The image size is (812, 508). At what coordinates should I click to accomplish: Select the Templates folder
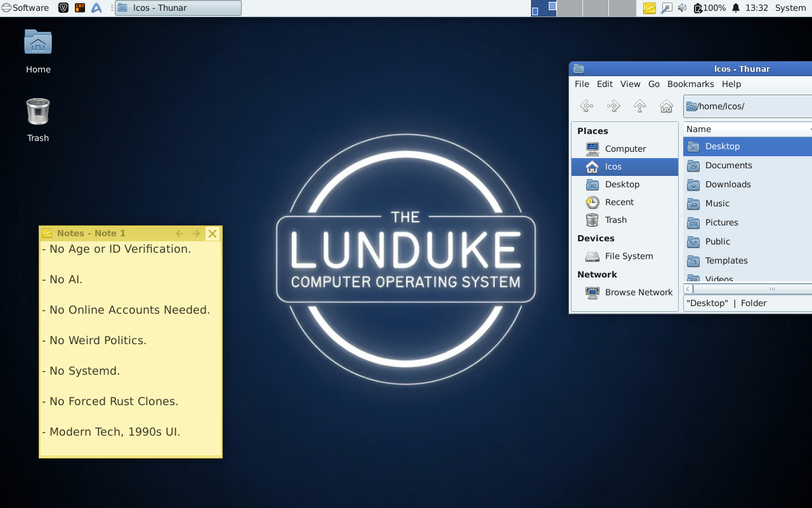(748, 260)
